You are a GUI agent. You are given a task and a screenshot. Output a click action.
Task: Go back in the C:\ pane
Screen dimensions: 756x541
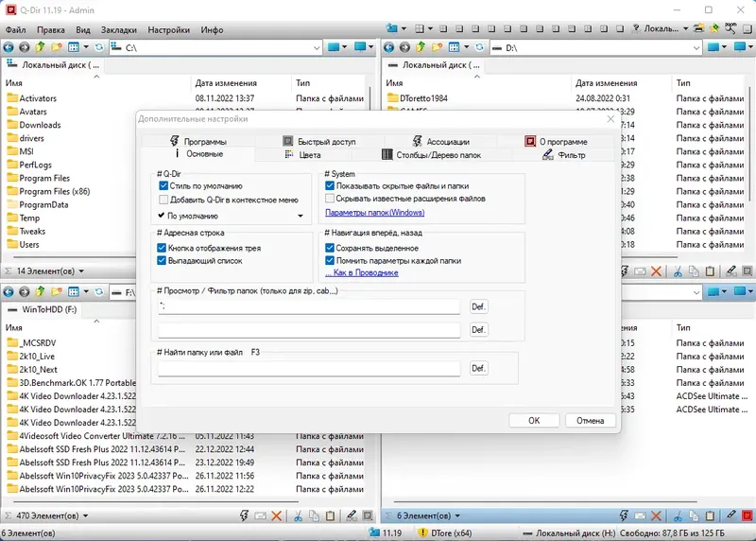(x=9, y=47)
